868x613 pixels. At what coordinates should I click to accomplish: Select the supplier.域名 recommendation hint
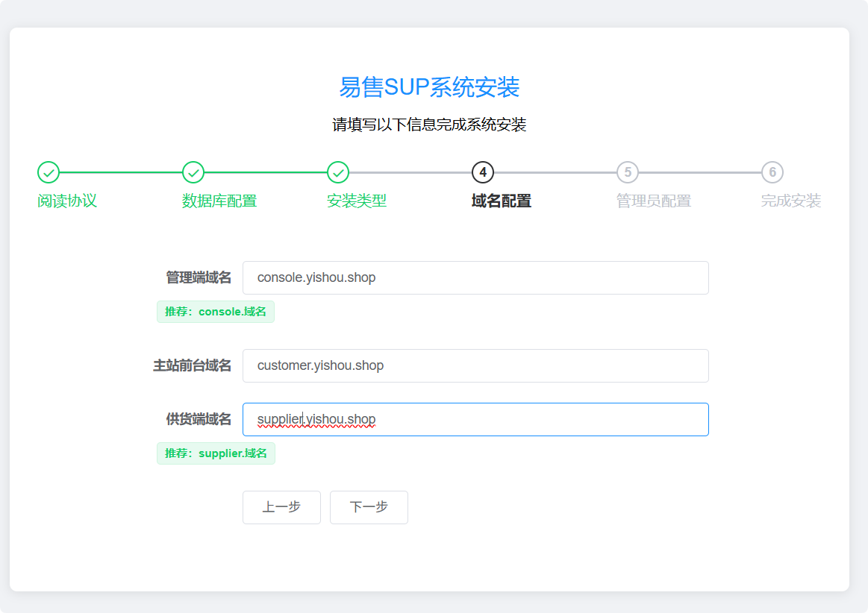(216, 453)
